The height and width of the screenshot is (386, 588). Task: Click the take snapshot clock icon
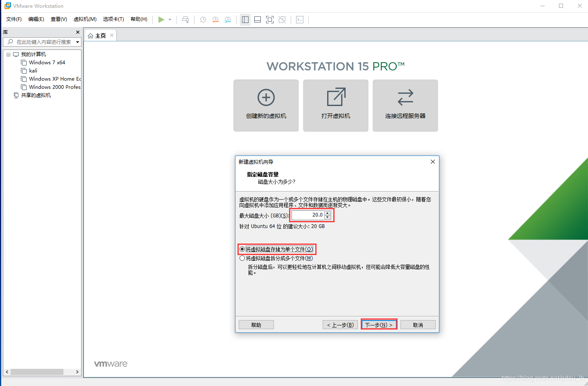pos(203,20)
